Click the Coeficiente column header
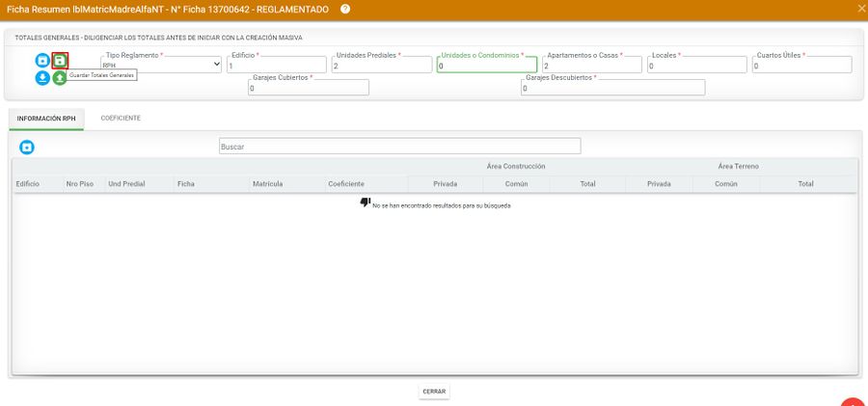 (346, 183)
